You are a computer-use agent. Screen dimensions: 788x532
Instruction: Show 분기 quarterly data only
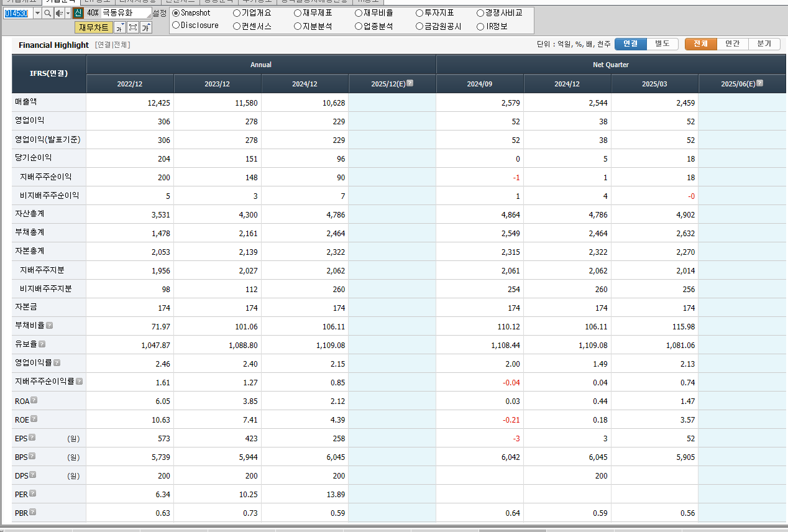pos(764,44)
